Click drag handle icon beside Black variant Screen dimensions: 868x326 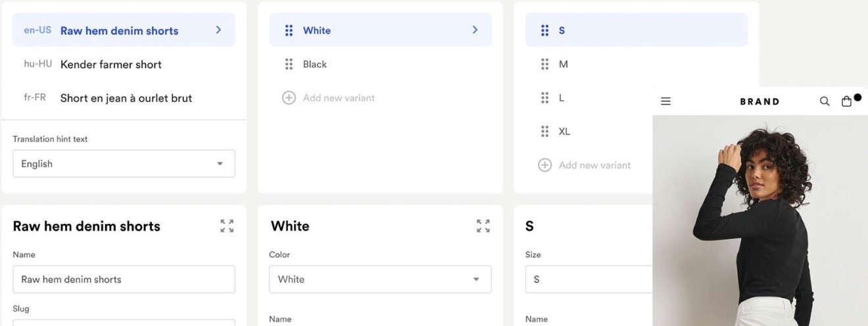tap(289, 64)
